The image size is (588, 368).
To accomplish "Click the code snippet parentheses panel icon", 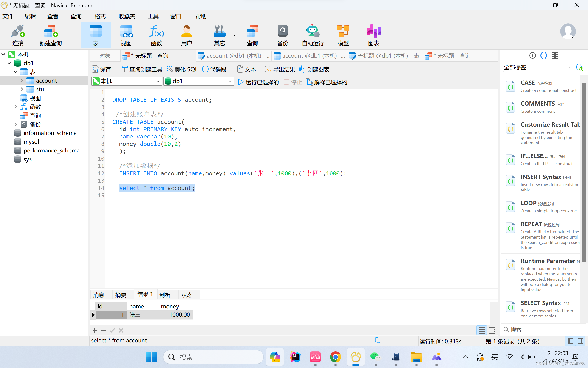I will point(543,55).
